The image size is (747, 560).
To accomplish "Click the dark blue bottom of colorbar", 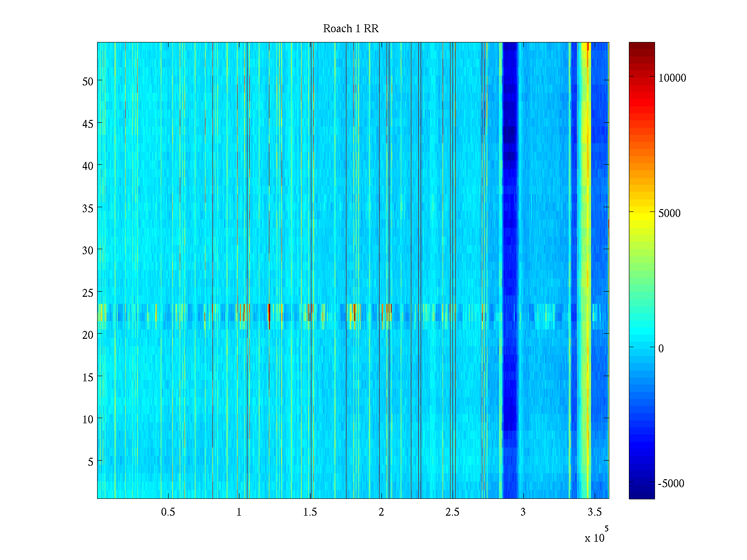I will pyautogui.click(x=641, y=494).
